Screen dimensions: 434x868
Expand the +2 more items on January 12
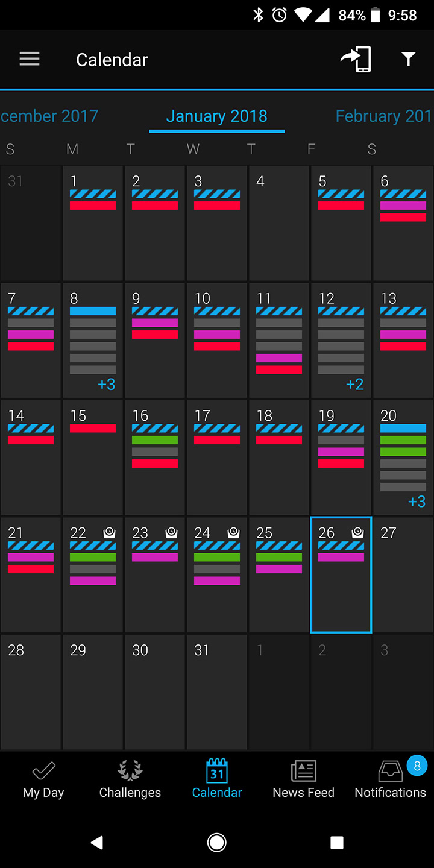click(354, 385)
